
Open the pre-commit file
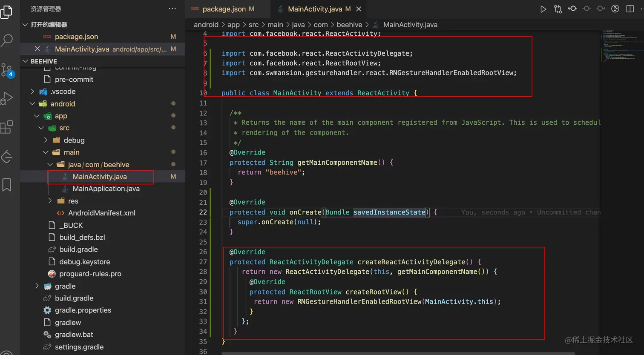point(74,80)
